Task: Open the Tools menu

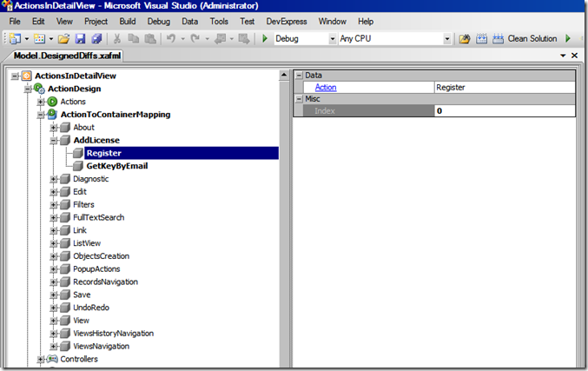Action: pos(219,22)
